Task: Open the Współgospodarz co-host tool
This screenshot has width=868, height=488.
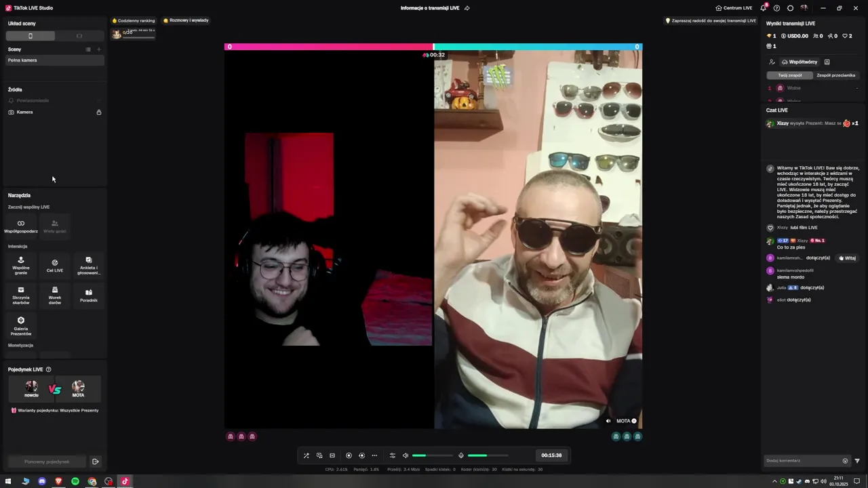Action: 21,226
